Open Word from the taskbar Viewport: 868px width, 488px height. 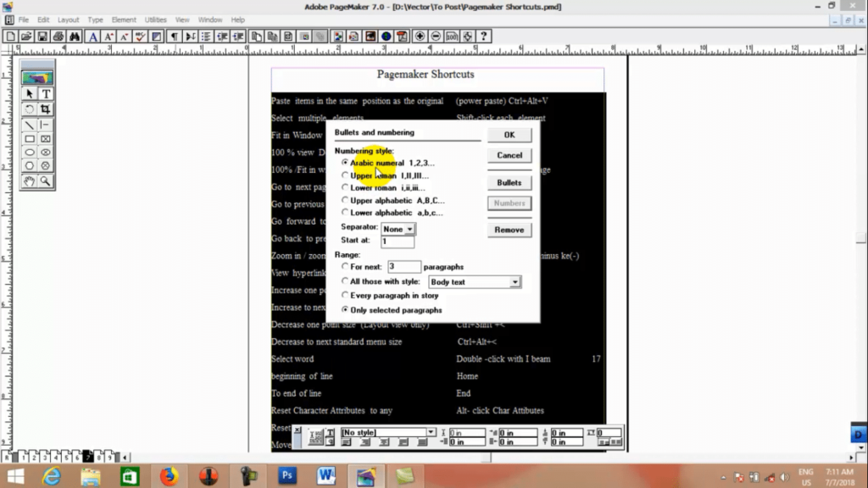(x=326, y=476)
